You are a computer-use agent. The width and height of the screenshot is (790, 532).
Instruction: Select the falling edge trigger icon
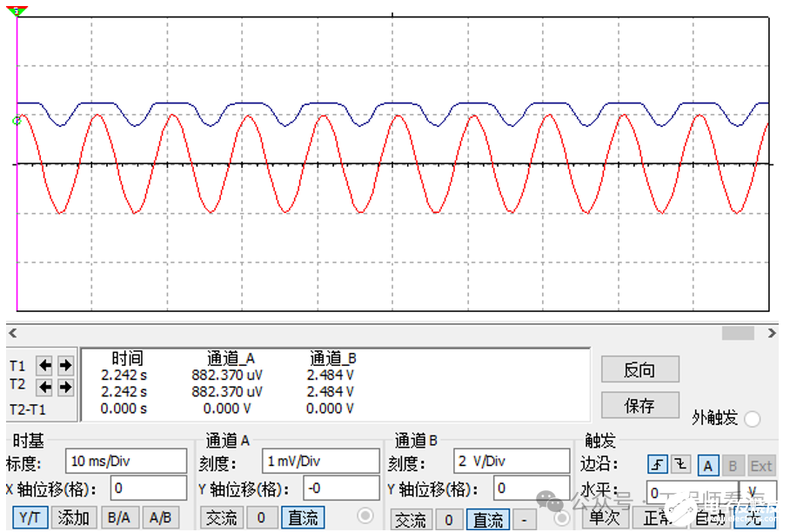click(x=680, y=465)
